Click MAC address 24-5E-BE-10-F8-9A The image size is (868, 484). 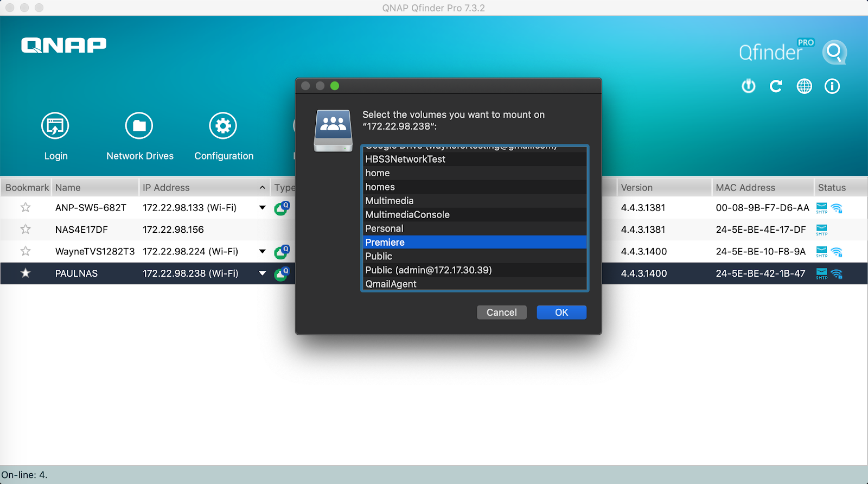[761, 251]
